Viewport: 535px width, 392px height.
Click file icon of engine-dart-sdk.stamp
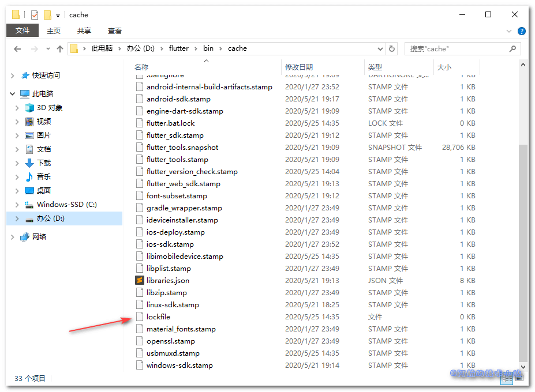[139, 111]
